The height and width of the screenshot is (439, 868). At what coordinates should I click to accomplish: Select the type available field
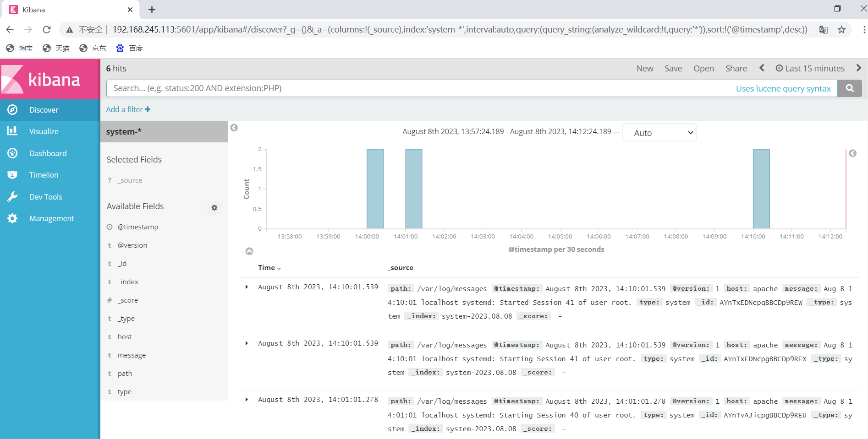[x=124, y=392]
